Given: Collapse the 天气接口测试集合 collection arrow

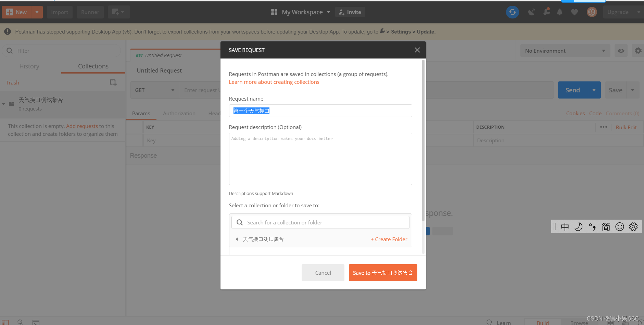Looking at the screenshot, I should (3, 104).
